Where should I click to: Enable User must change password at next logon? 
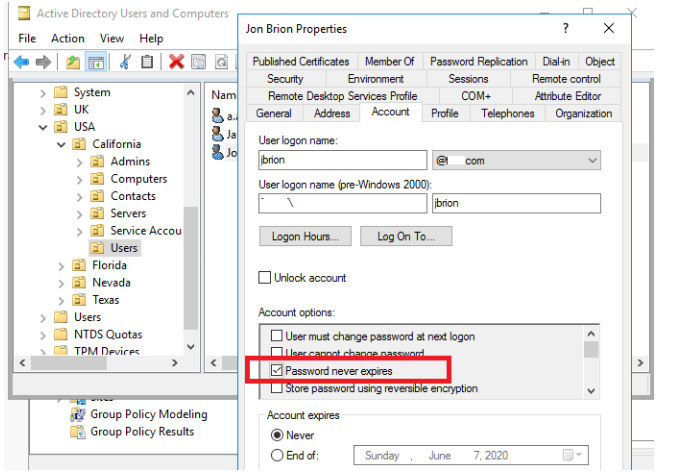[x=276, y=335]
